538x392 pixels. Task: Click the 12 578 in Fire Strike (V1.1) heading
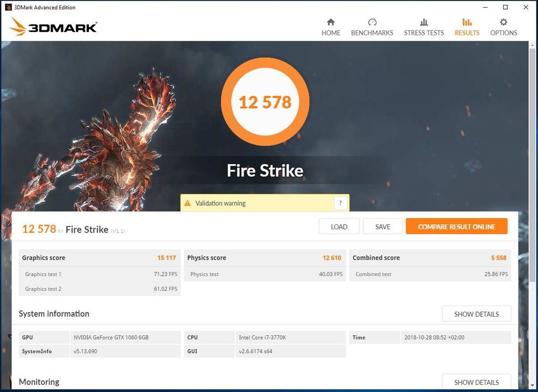click(x=74, y=229)
